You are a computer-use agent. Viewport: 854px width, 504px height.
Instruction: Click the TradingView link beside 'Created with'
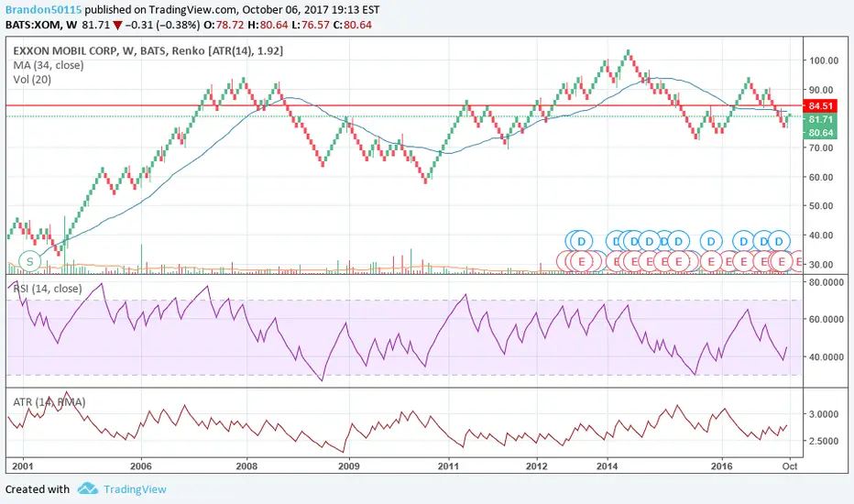135,489
